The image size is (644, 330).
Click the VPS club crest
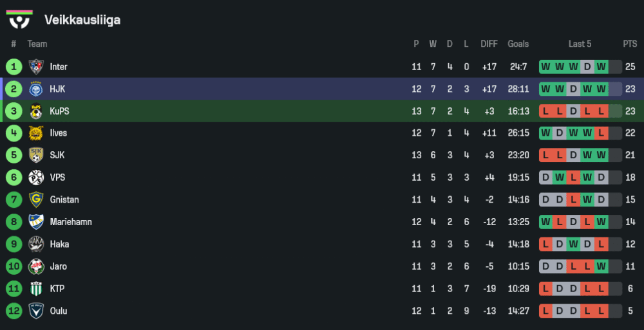pyautogui.click(x=35, y=178)
